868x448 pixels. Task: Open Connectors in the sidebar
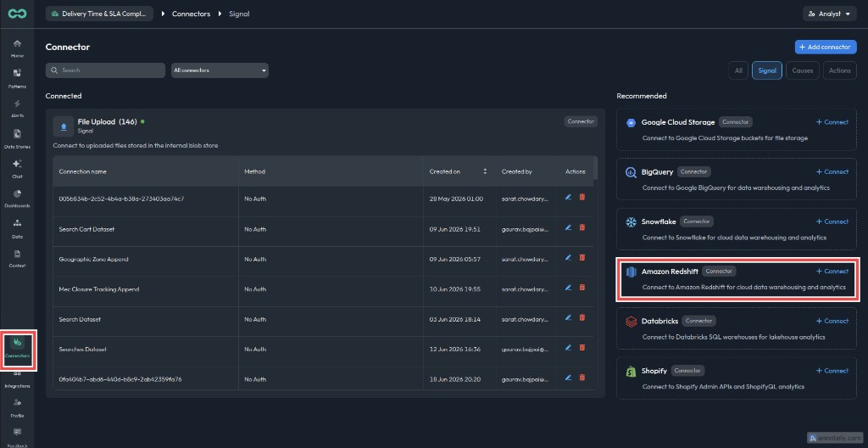tap(17, 348)
